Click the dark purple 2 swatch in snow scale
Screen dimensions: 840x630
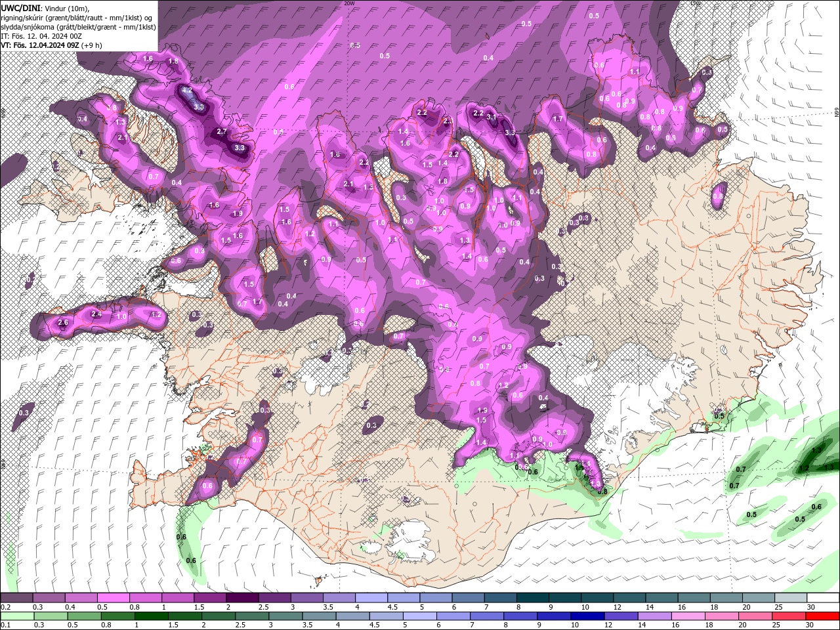242,598
